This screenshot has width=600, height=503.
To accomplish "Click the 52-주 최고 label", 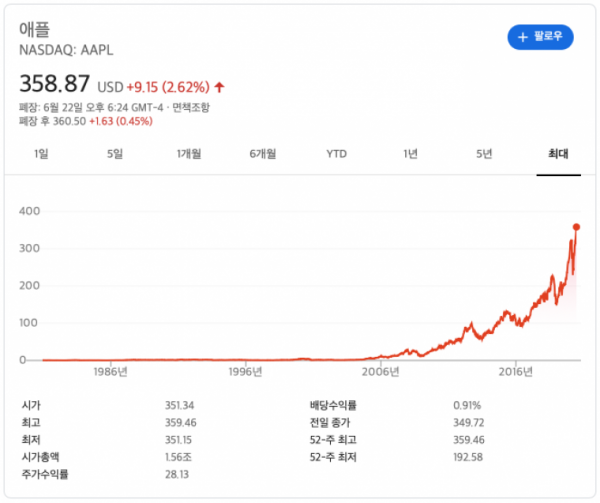I will (333, 440).
